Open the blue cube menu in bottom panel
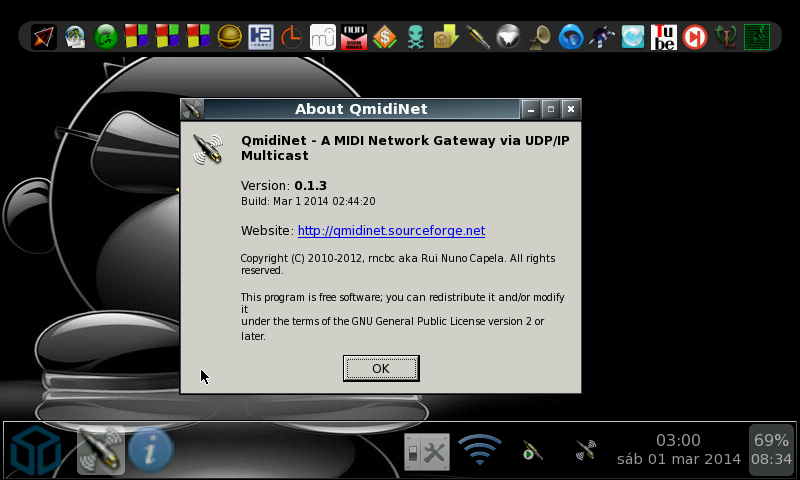800x480 pixels. pos(36,451)
